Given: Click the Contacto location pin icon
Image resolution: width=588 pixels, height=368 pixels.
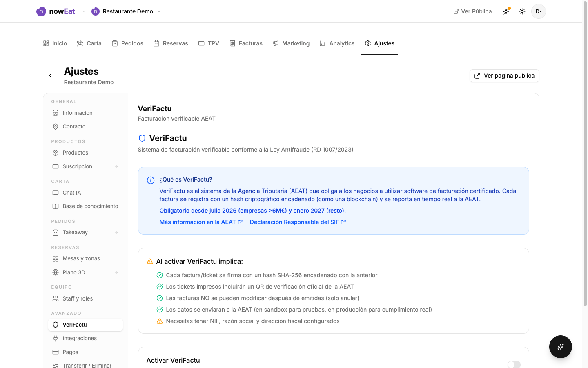Looking at the screenshot, I should point(56,127).
